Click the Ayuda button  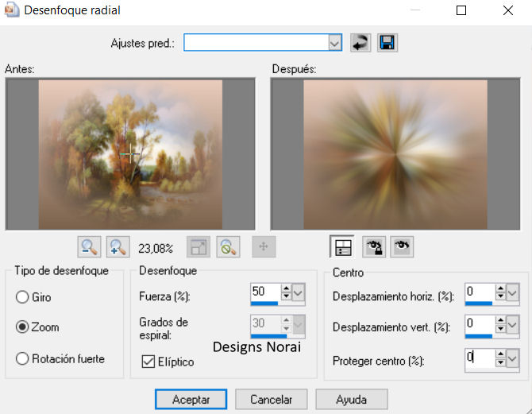point(352,400)
